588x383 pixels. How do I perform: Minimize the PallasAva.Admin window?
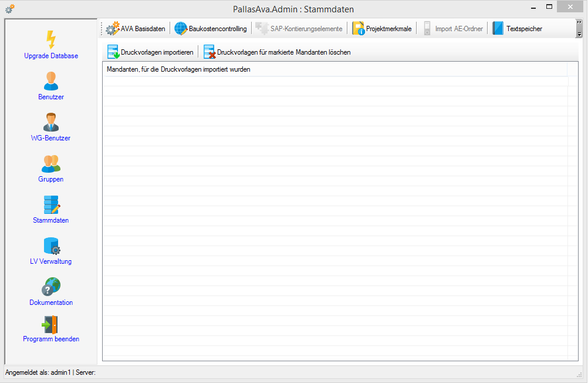[533, 7]
